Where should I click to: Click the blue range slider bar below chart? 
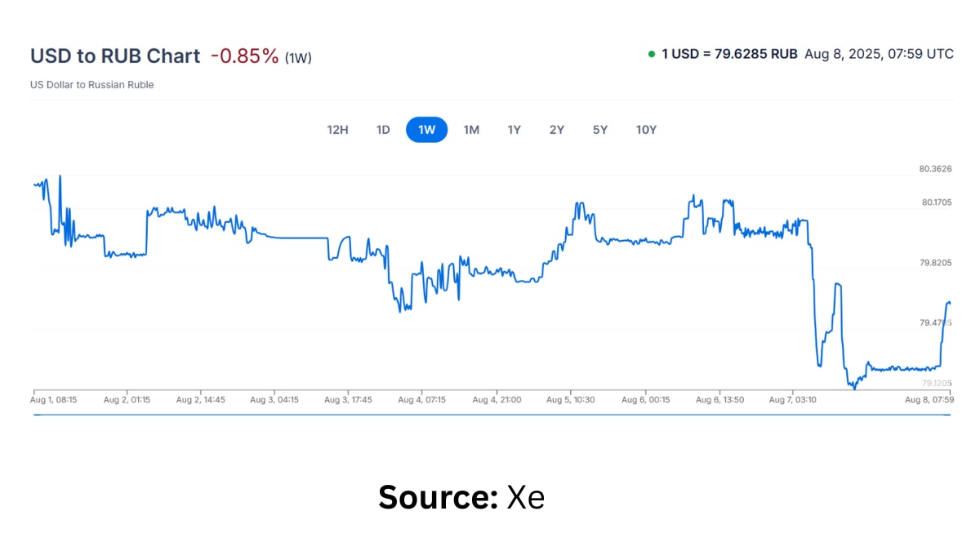pos(492,415)
